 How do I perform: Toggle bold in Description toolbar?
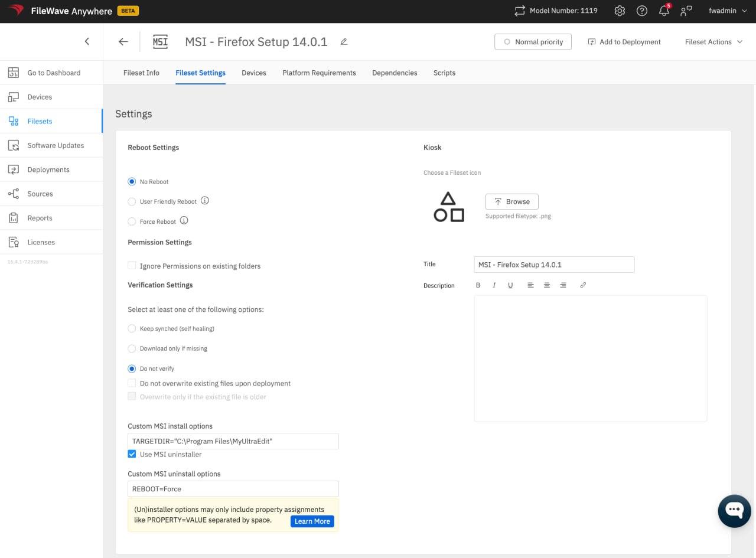(478, 285)
